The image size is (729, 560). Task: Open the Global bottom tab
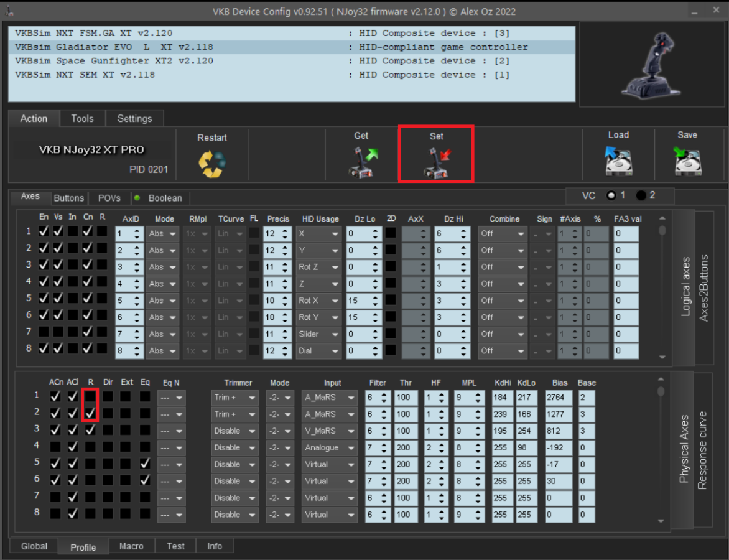pyautogui.click(x=34, y=546)
